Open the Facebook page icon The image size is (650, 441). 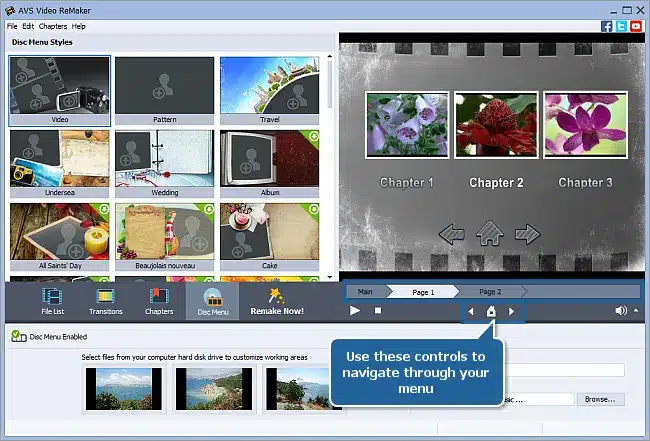click(606, 26)
